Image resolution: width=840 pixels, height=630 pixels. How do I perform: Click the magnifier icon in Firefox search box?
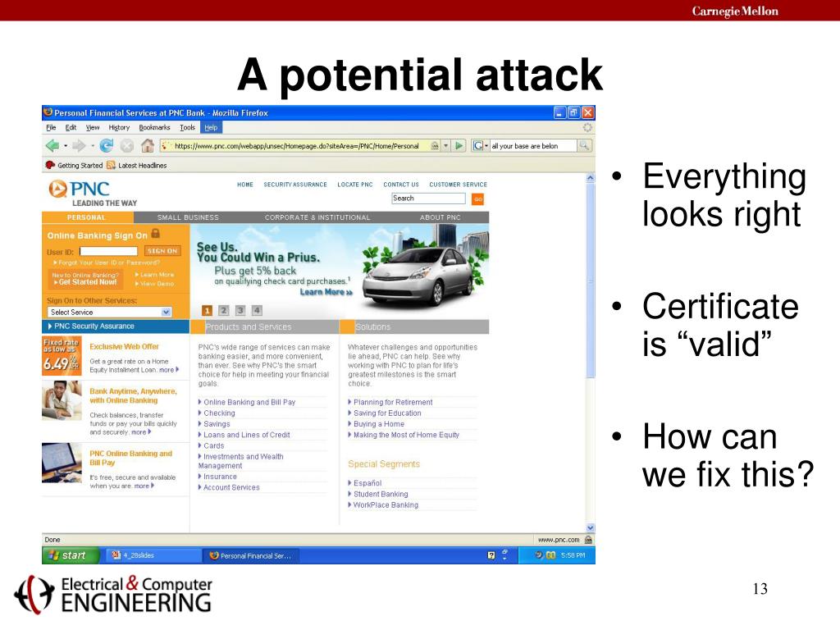(x=583, y=146)
